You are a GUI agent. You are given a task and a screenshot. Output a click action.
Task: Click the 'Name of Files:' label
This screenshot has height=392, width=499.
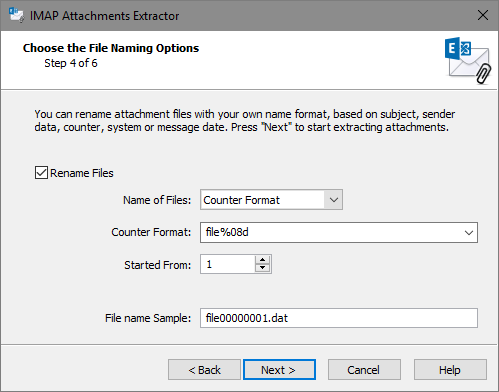(x=157, y=200)
